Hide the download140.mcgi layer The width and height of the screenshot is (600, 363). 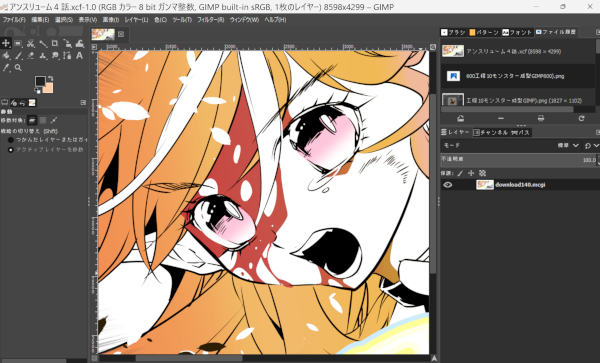447,185
